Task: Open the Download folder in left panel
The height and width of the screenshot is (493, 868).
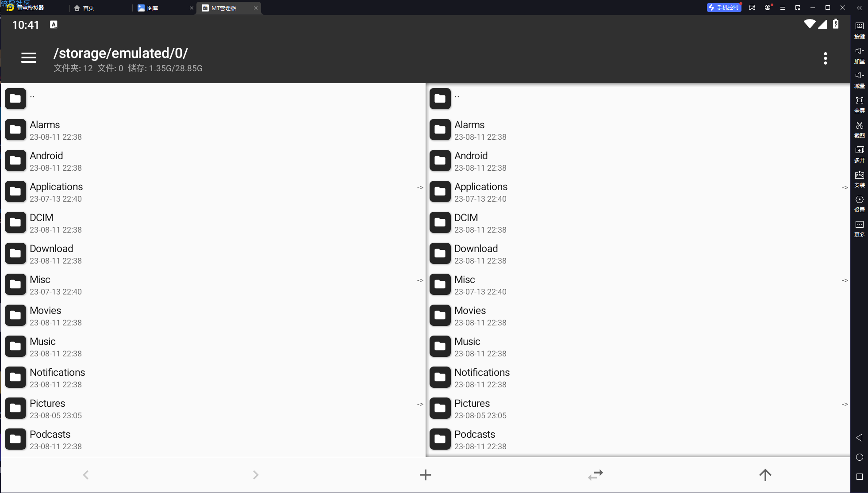Action: tap(213, 253)
